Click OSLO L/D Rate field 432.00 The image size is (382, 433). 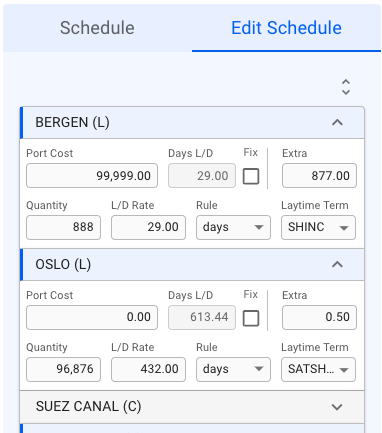point(148,369)
